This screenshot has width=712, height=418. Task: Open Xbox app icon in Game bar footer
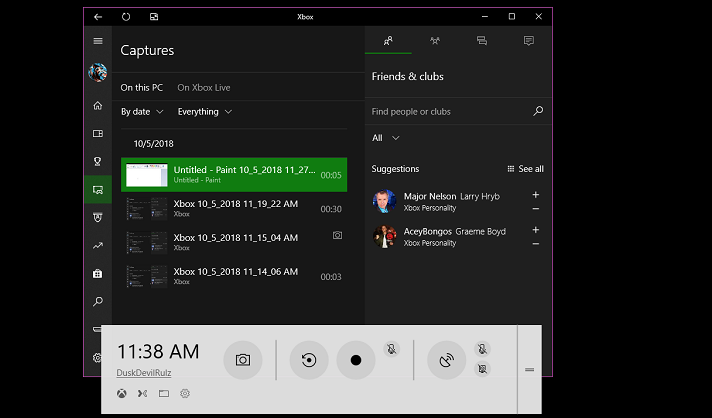tap(122, 393)
